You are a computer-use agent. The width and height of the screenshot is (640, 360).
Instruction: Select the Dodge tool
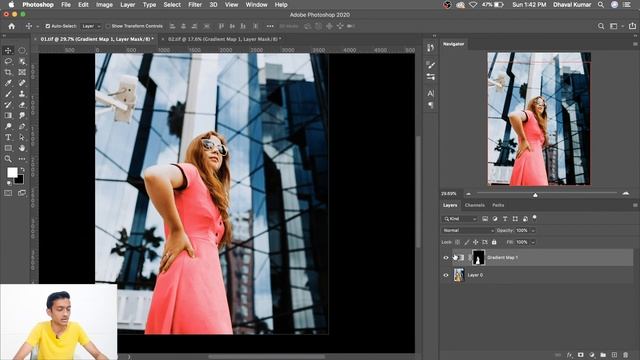pyautogui.click(x=8, y=127)
